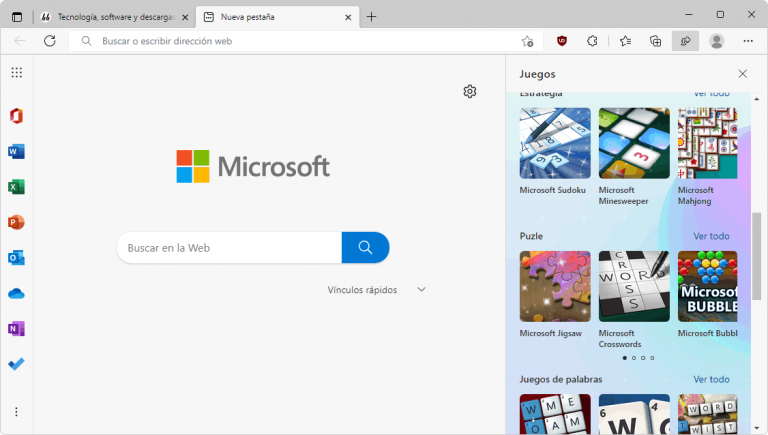Viewport: 768px width, 435px height.
Task: Open OneDrive from the sidebar
Action: pos(16,293)
